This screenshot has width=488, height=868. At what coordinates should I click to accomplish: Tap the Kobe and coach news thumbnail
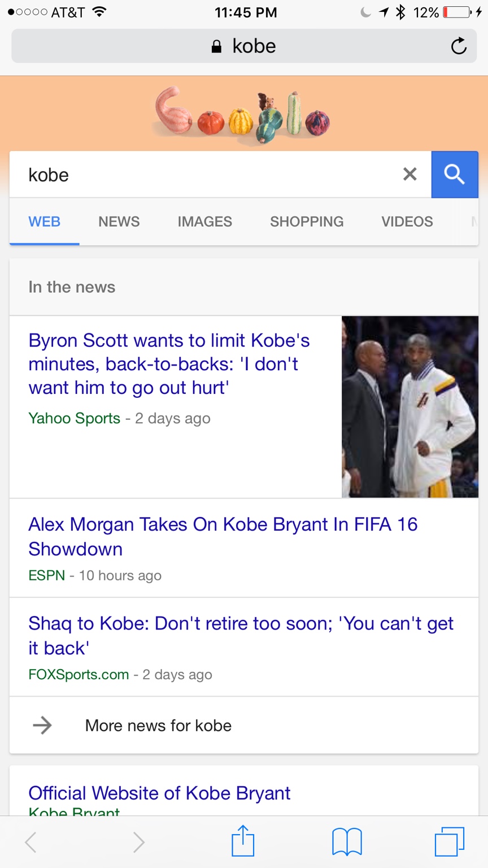[x=410, y=407]
